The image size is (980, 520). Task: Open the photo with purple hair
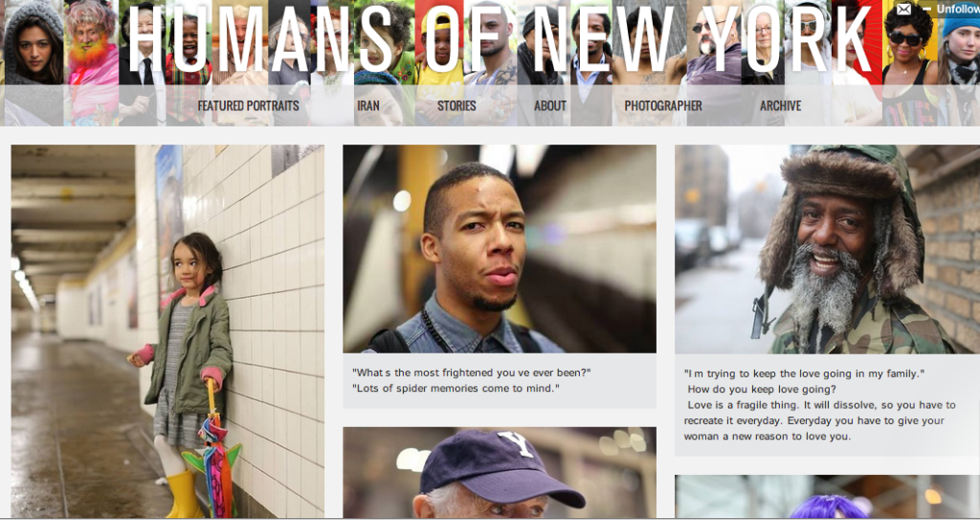point(828,496)
